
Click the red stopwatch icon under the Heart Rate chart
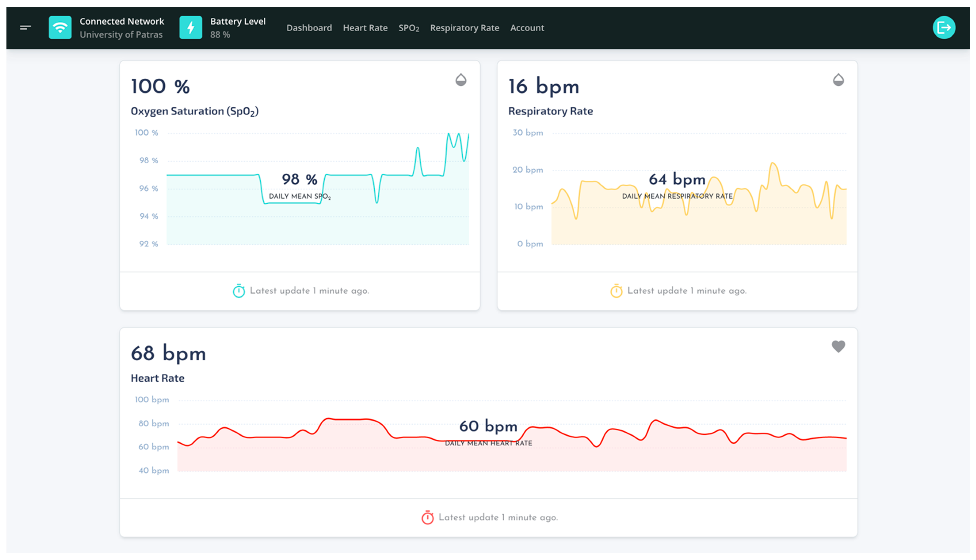tap(427, 517)
